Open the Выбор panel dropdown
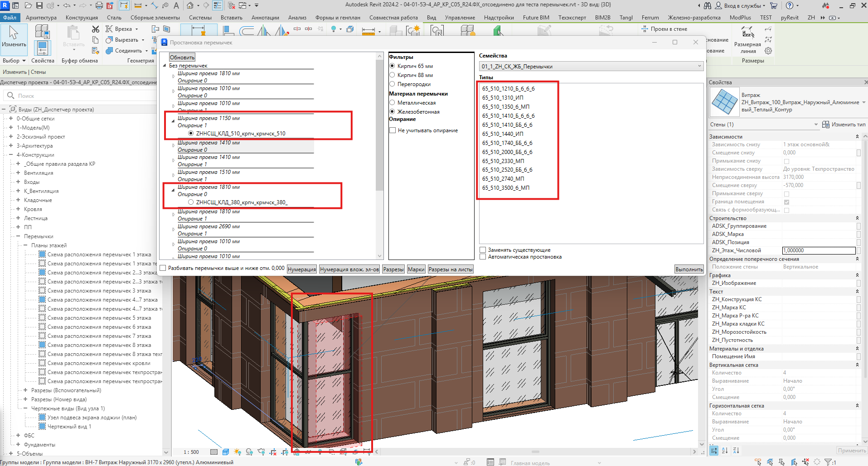The width and height of the screenshot is (868, 466). [14, 61]
